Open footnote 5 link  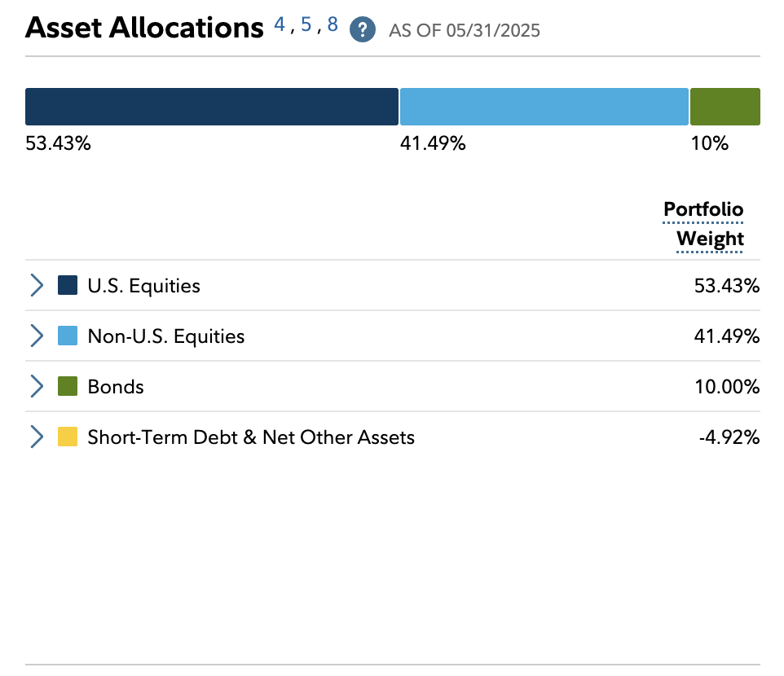pyautogui.click(x=306, y=25)
